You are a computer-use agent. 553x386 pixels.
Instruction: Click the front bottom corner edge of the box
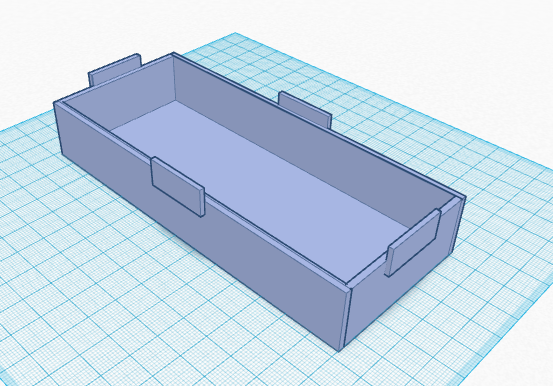[x=341, y=319]
